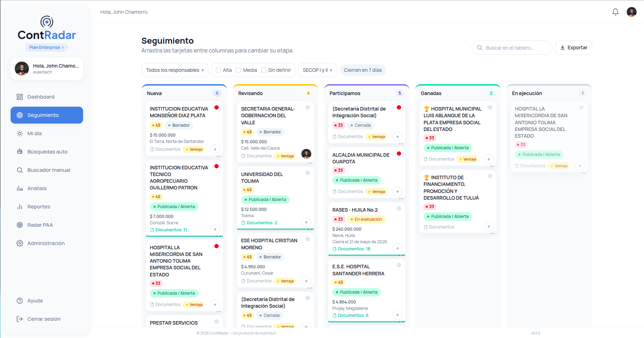Click Ventaja badge on SECRETARIA GENERAL card
This screenshot has width=644, height=338.
tap(285, 156)
